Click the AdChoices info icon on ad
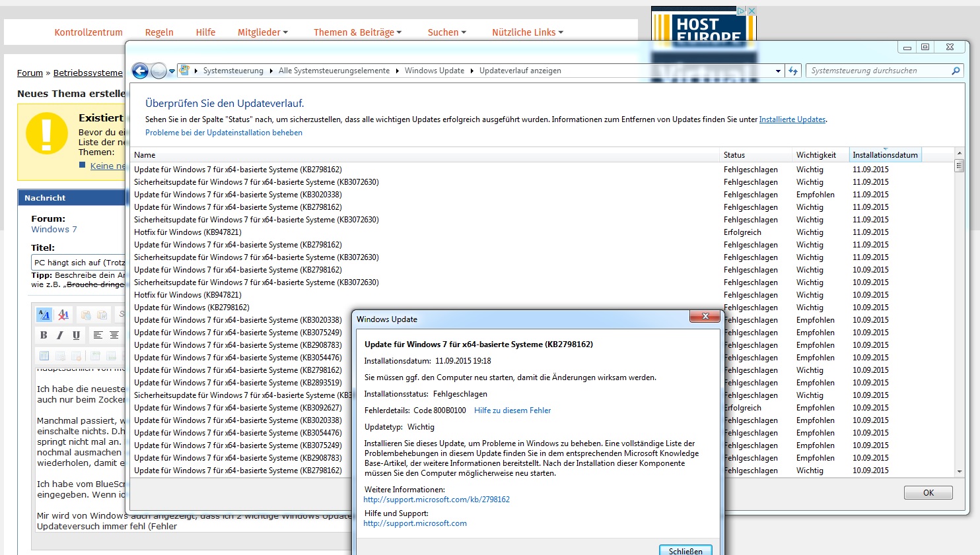The height and width of the screenshot is (555, 980). click(x=742, y=11)
